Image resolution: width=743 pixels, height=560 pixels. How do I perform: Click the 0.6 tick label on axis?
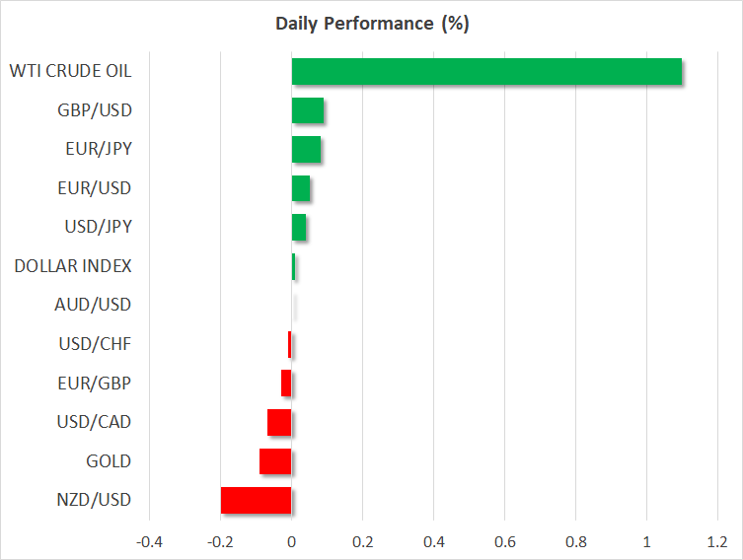tap(504, 541)
